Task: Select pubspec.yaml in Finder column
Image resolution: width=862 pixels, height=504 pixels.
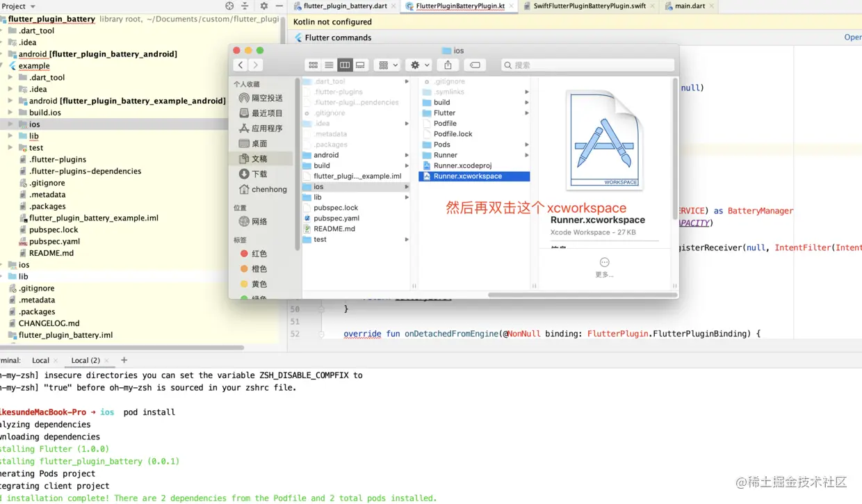Action: 336,218
